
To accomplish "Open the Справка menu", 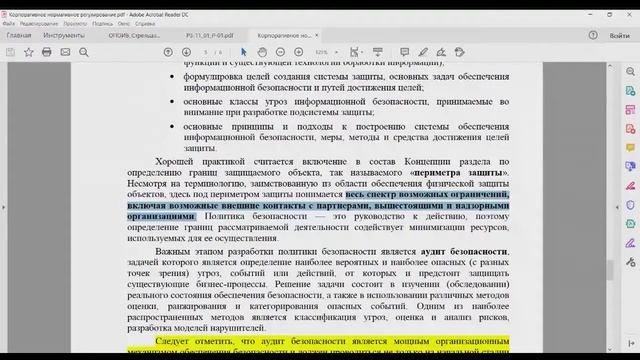I will pos(145,24).
